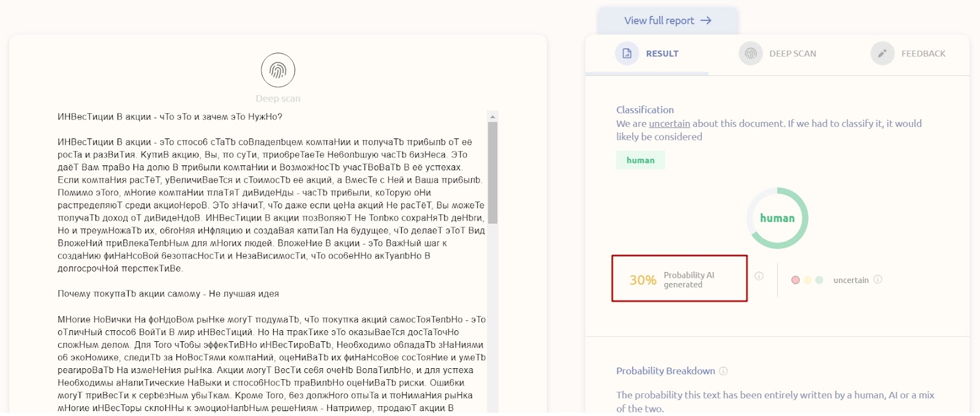Click info icon beside Probability AI generated
The image size is (980, 416).
(759, 276)
